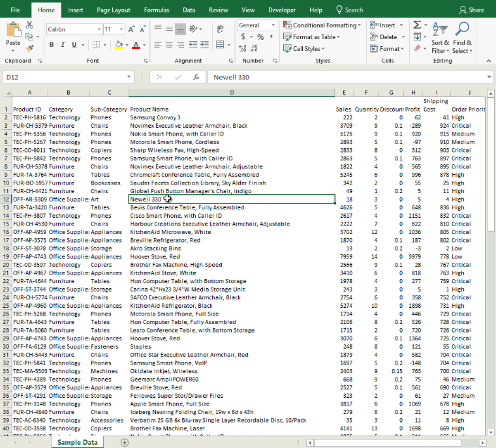Click the AutoSum sigma icon
This screenshot has width=496, height=448.
pyautogui.click(x=417, y=25)
